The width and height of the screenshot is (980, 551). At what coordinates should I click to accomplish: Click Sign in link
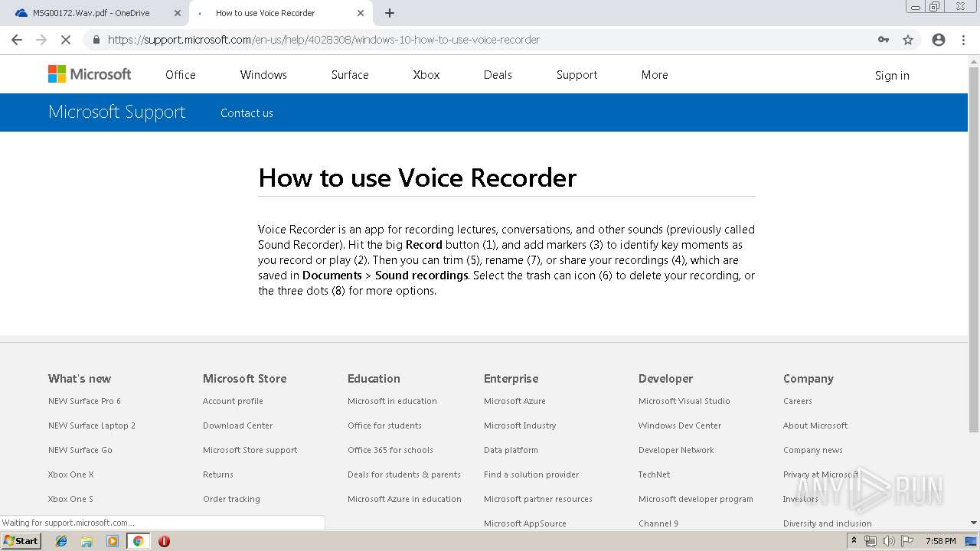pos(892,75)
